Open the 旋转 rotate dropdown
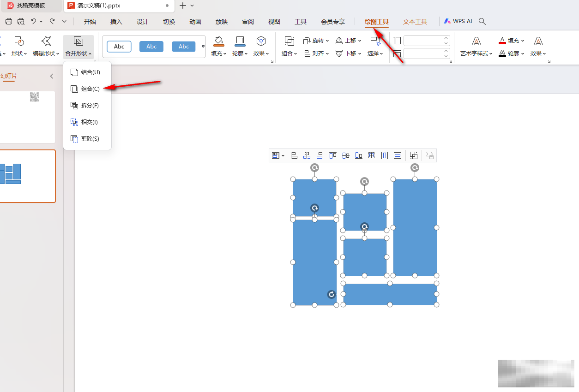This screenshot has width=579, height=392. (316, 41)
